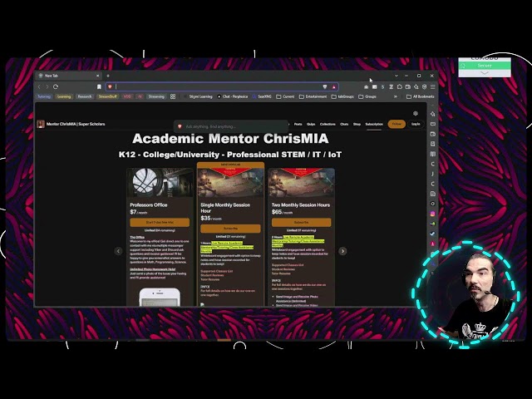The width and height of the screenshot is (532, 399).
Task: Click the home-shaped icon atop browser sidebar
Action: (432, 114)
